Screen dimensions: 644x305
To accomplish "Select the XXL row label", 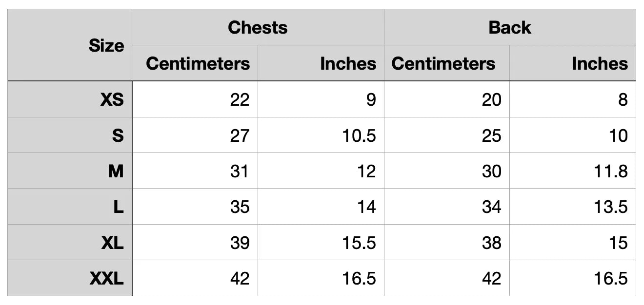I will point(106,279).
